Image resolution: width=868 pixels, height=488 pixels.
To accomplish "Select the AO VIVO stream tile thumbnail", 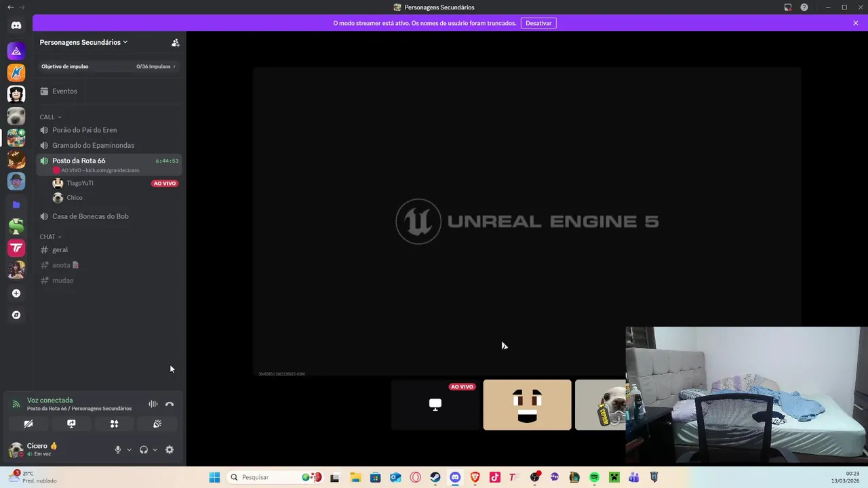I will (x=435, y=405).
